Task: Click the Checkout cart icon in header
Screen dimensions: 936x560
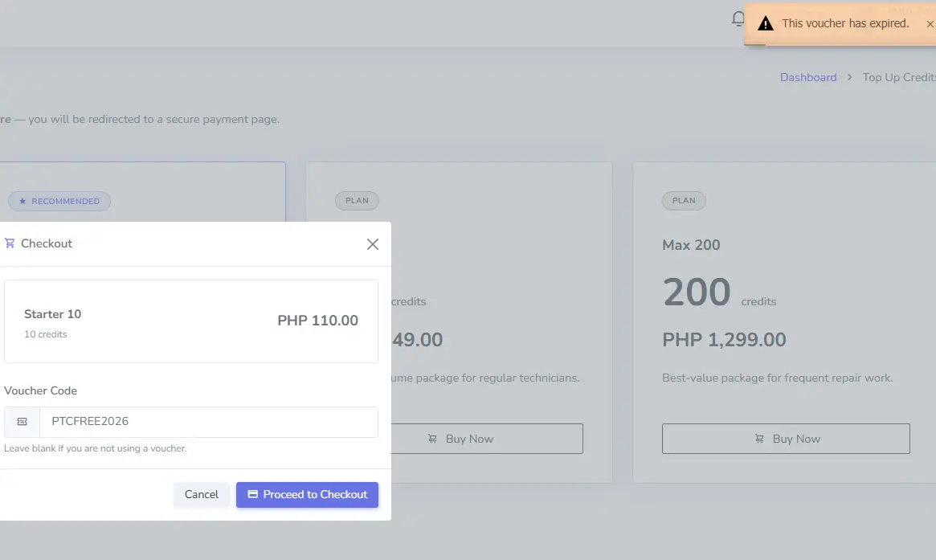Action: (x=10, y=243)
